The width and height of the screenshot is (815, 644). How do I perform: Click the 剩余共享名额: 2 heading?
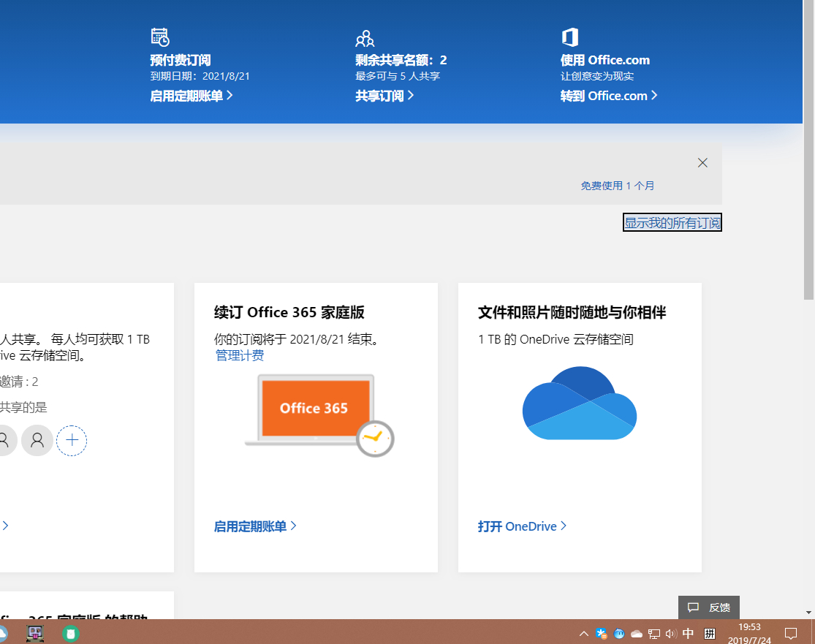[x=401, y=60]
